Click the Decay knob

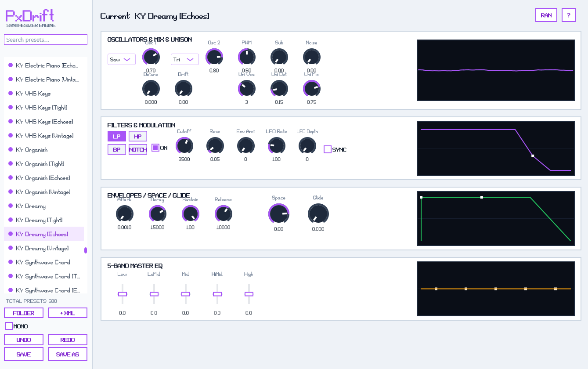(x=157, y=214)
